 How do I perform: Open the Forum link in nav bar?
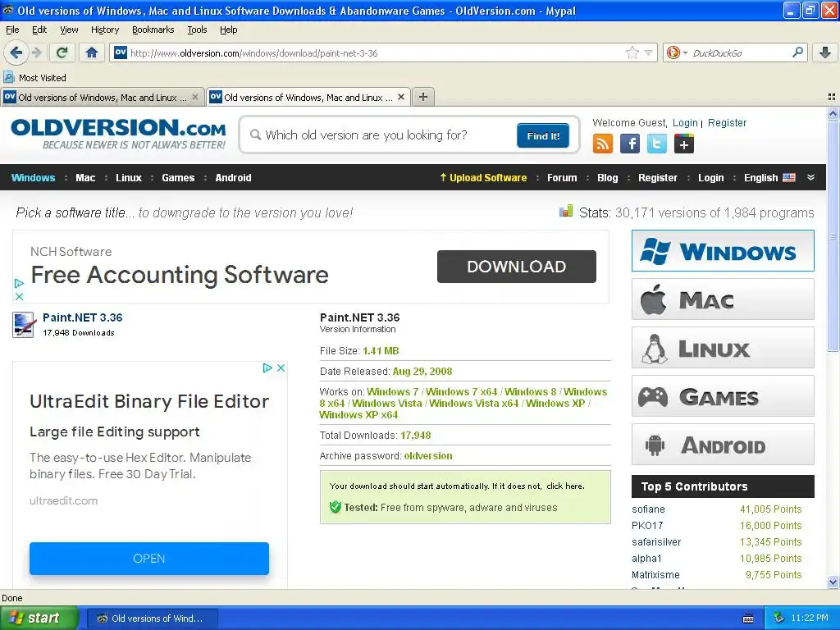562,177
